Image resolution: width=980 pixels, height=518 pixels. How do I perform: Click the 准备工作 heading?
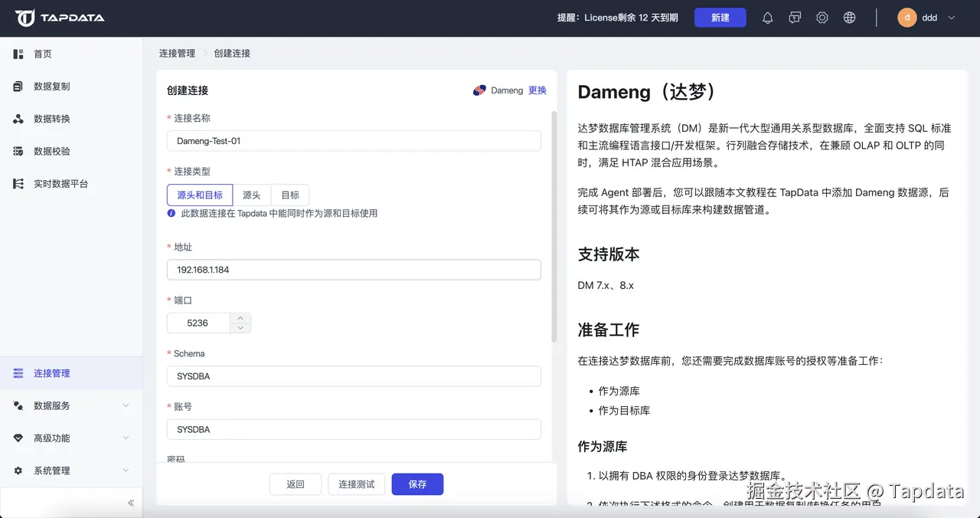609,330
